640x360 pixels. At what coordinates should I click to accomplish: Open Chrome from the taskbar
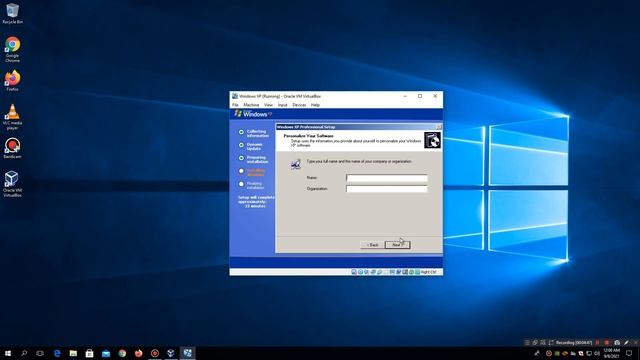pos(122,353)
